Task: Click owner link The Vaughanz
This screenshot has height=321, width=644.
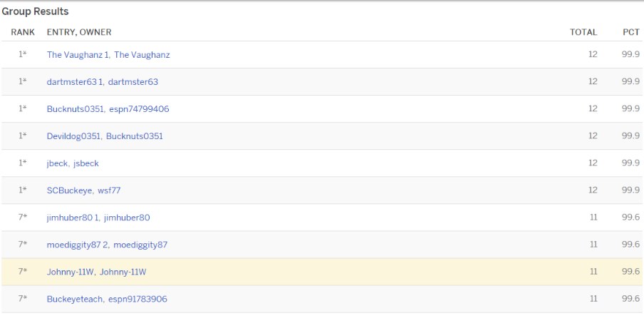Action: coord(142,55)
